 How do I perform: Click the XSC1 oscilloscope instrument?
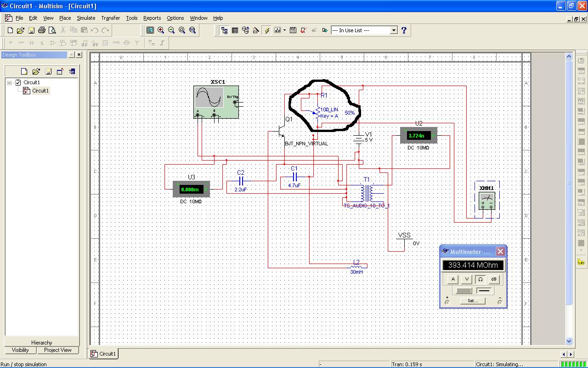click(216, 102)
